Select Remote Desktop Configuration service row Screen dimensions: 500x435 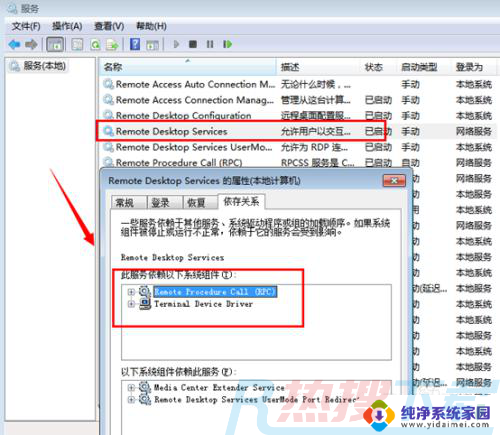299,116
